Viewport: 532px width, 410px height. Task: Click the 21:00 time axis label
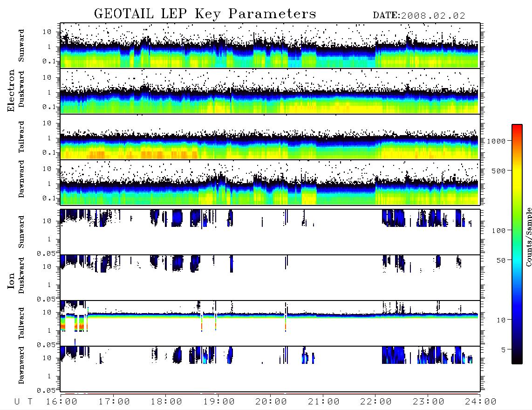pos(324,402)
